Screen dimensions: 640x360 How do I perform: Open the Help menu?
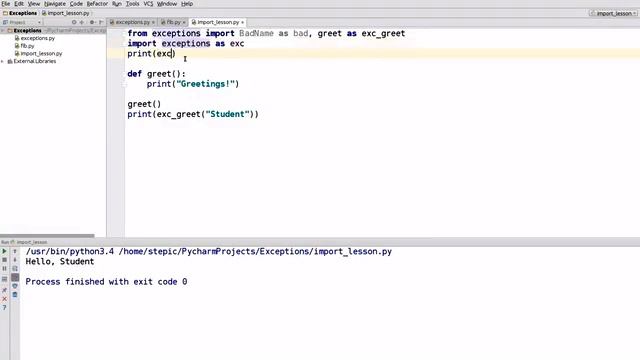point(187,4)
